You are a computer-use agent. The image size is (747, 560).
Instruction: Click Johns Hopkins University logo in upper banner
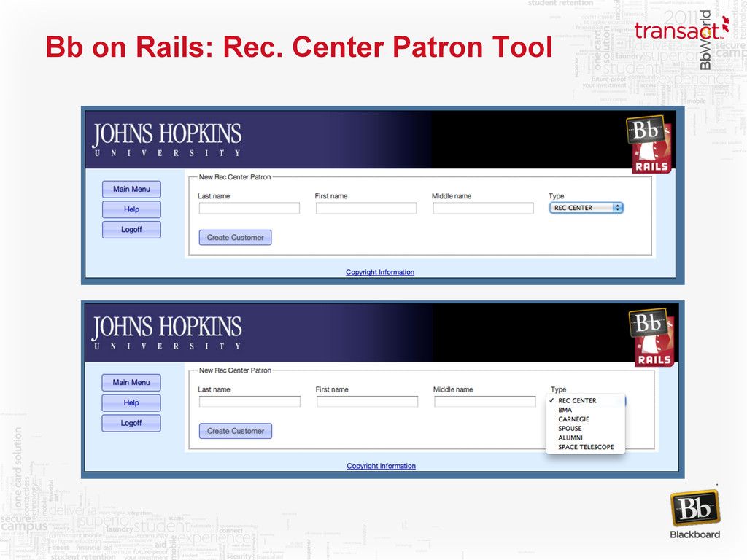pos(167,139)
